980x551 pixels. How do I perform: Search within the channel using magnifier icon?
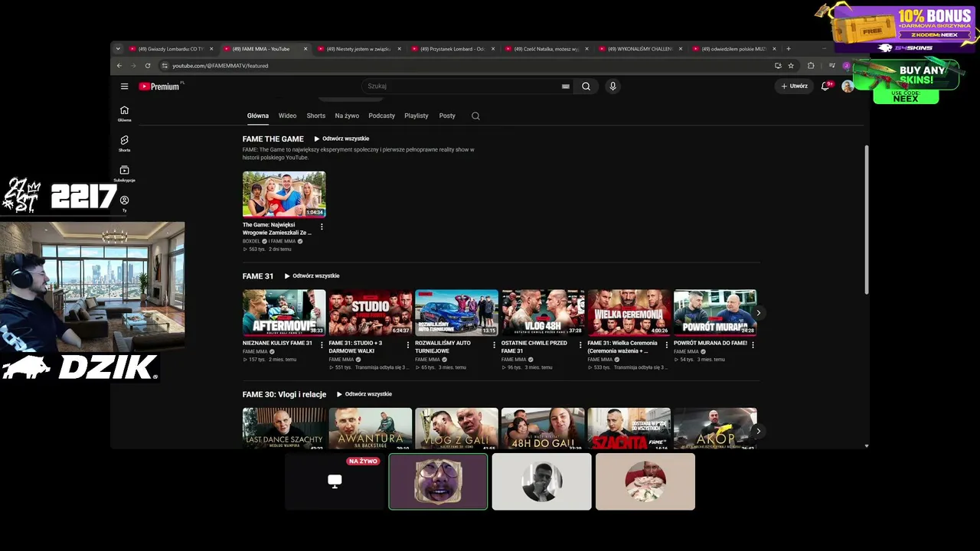click(475, 116)
